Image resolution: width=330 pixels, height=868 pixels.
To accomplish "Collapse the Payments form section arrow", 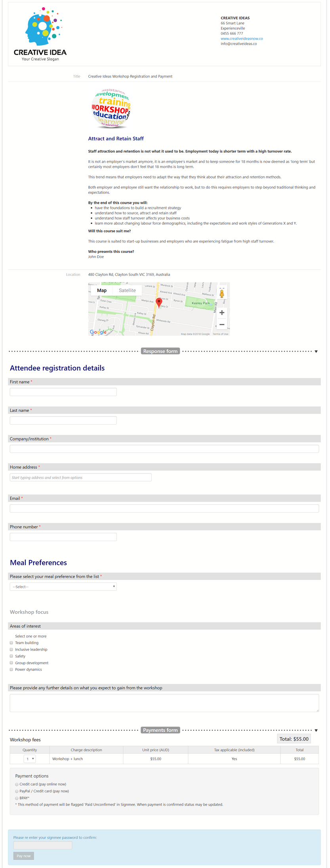I will (316, 730).
